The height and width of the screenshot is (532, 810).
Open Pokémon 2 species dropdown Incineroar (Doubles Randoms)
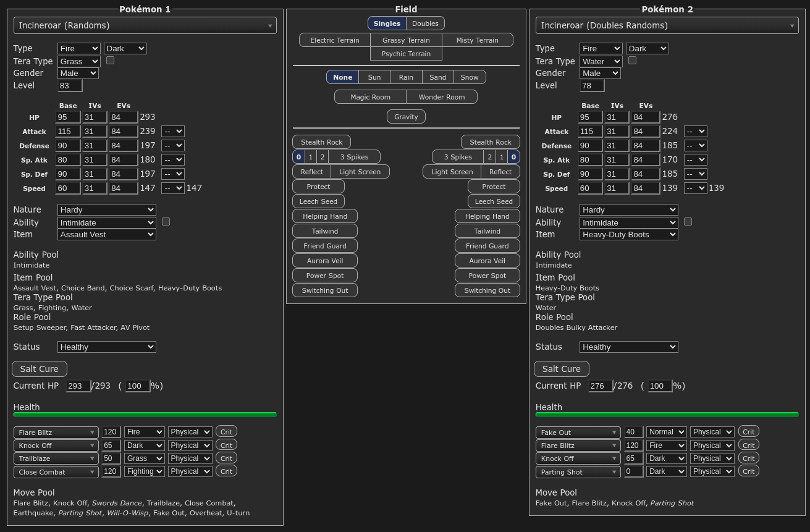[x=667, y=25]
